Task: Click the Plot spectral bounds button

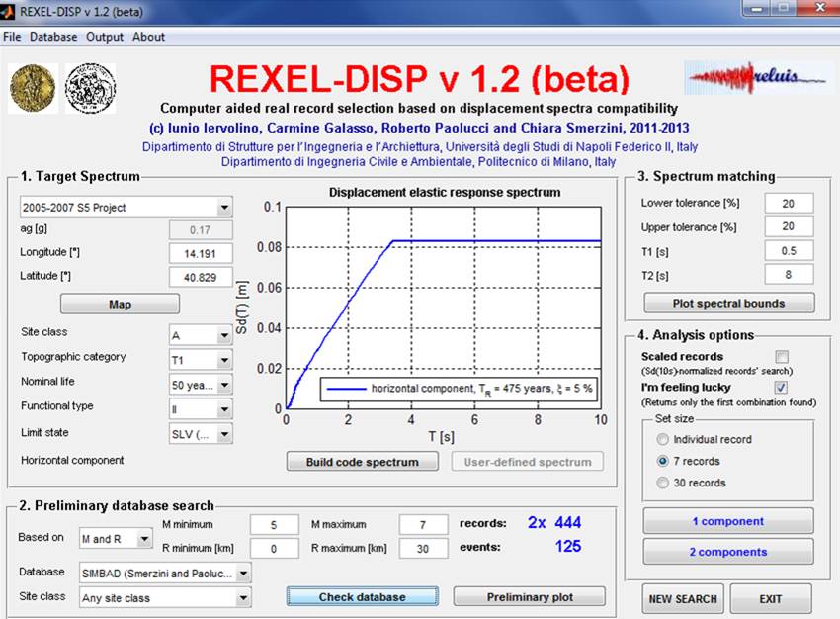Action: pos(728,304)
